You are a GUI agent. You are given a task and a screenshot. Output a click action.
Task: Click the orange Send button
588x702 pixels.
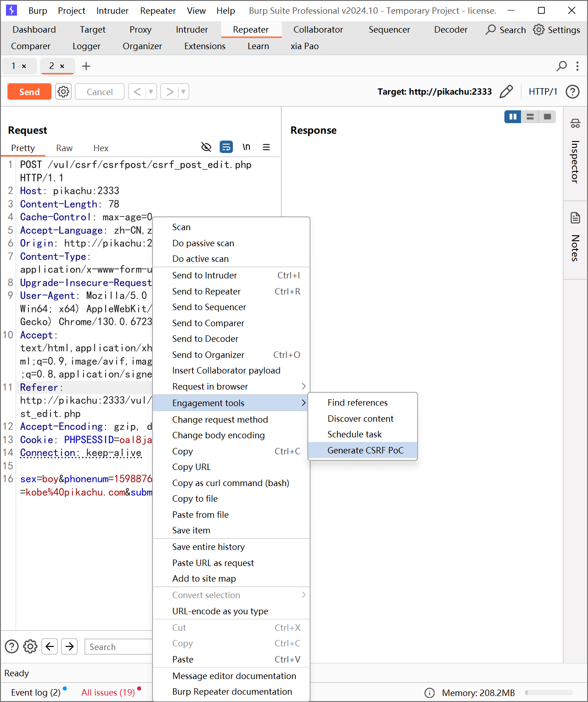tap(29, 91)
